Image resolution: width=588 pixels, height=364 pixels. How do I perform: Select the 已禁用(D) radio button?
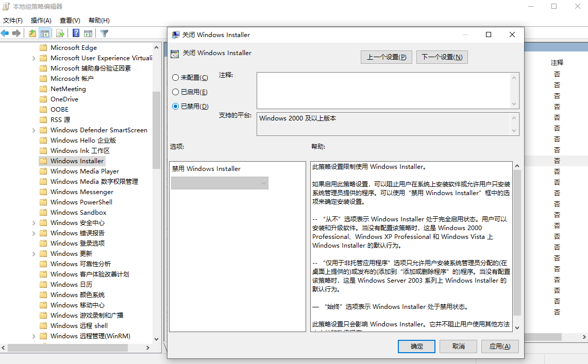[175, 107]
